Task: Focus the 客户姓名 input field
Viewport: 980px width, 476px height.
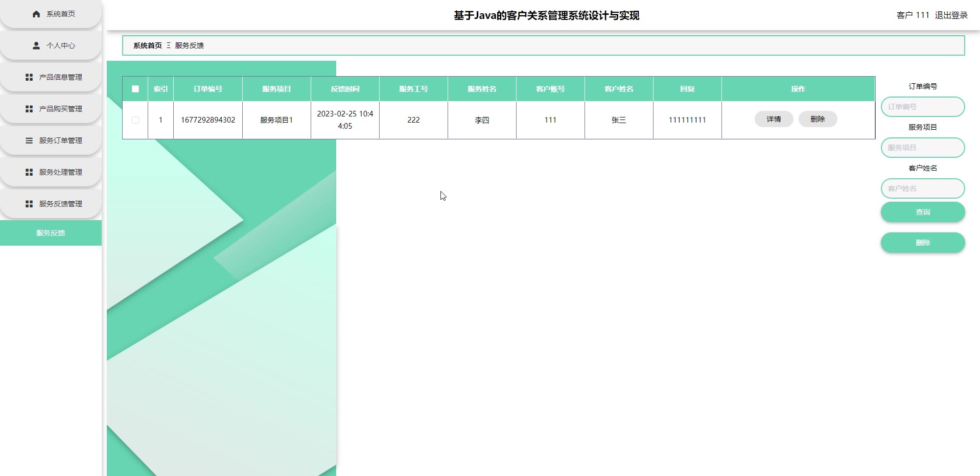Action: pos(923,188)
